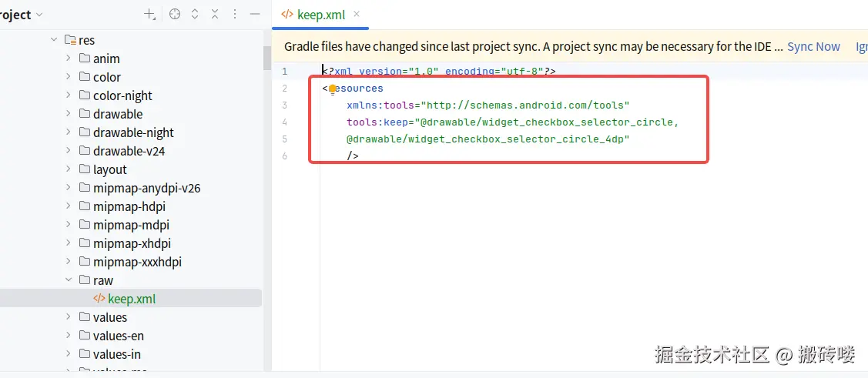Click the Sync Now link

[813, 47]
